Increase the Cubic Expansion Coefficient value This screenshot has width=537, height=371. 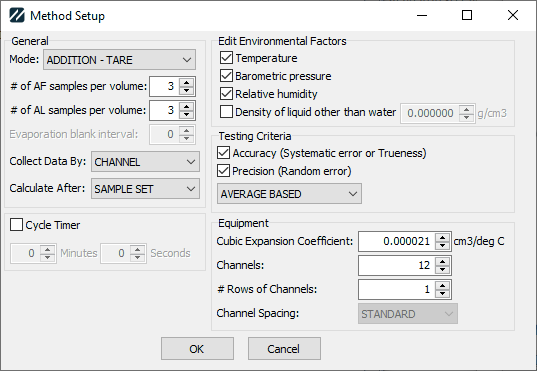(x=442, y=237)
